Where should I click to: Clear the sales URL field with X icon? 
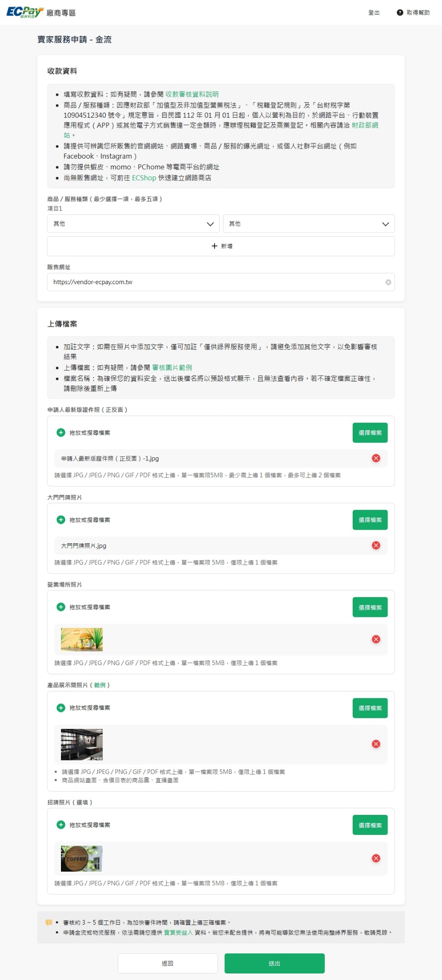click(x=388, y=282)
